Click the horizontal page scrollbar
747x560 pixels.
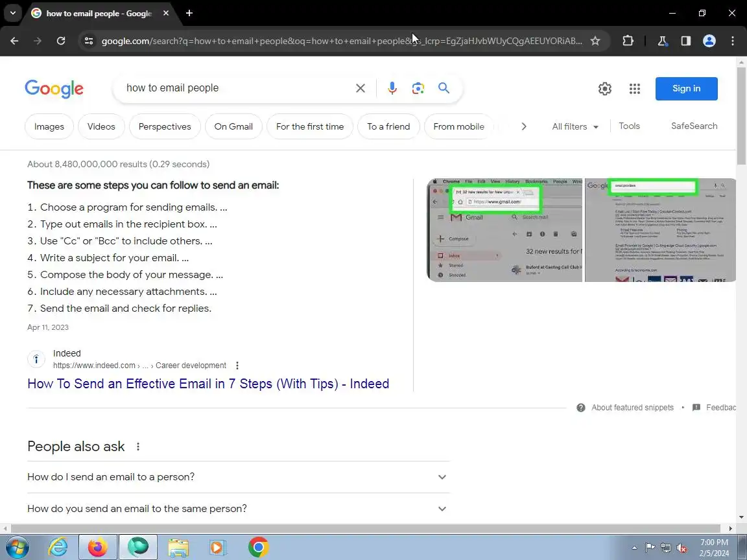point(366,529)
